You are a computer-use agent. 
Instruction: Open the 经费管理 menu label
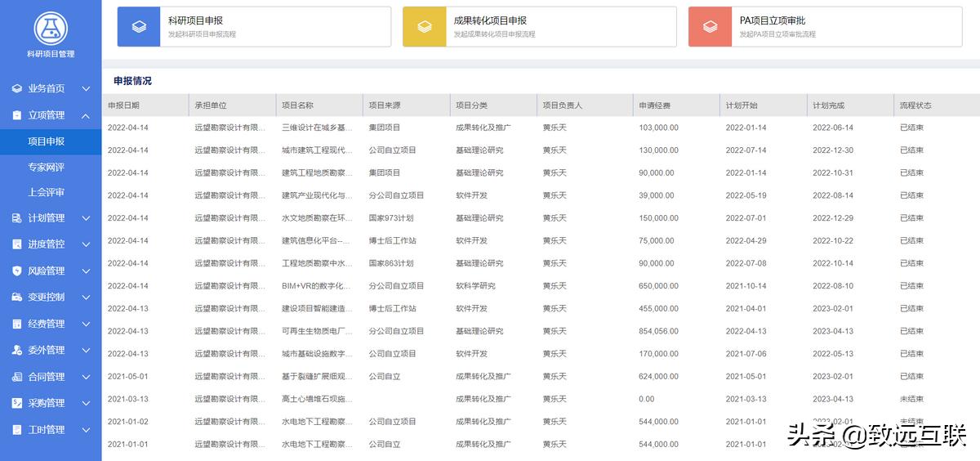[47, 324]
